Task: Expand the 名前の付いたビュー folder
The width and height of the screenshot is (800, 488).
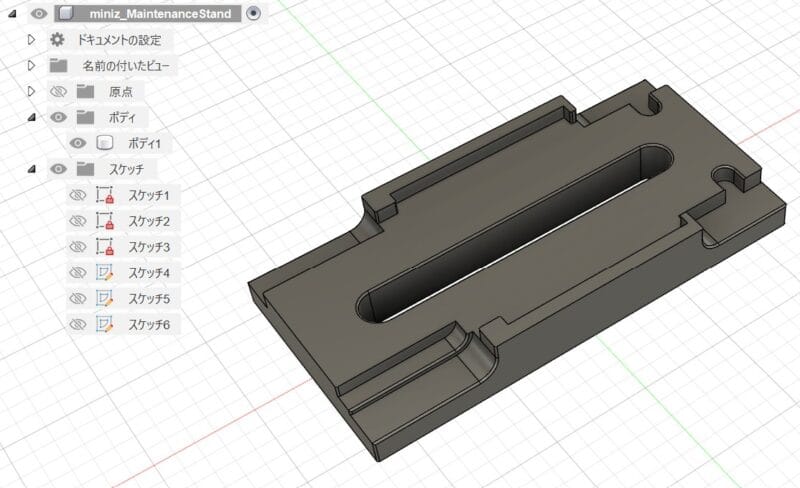Action: pyautogui.click(x=31, y=66)
